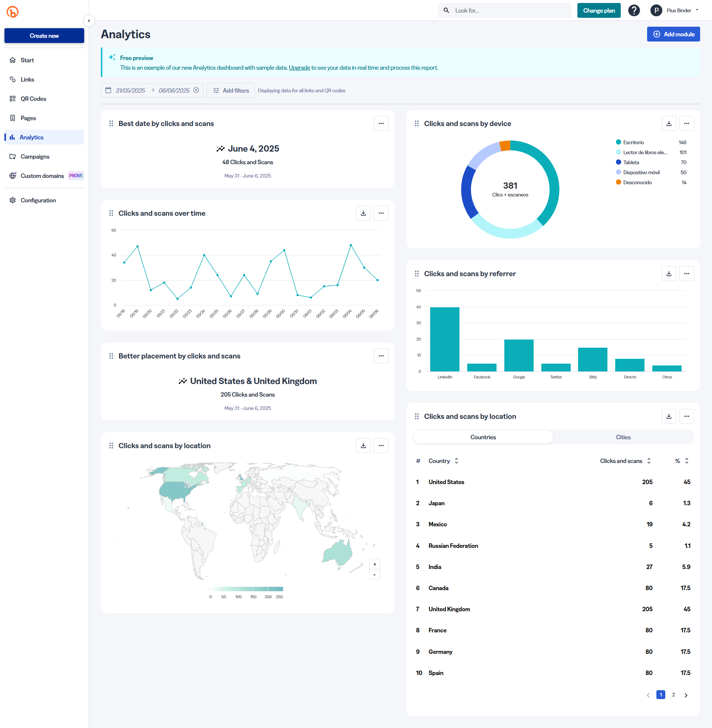Click the Add module button
712x728 pixels.
coord(673,34)
